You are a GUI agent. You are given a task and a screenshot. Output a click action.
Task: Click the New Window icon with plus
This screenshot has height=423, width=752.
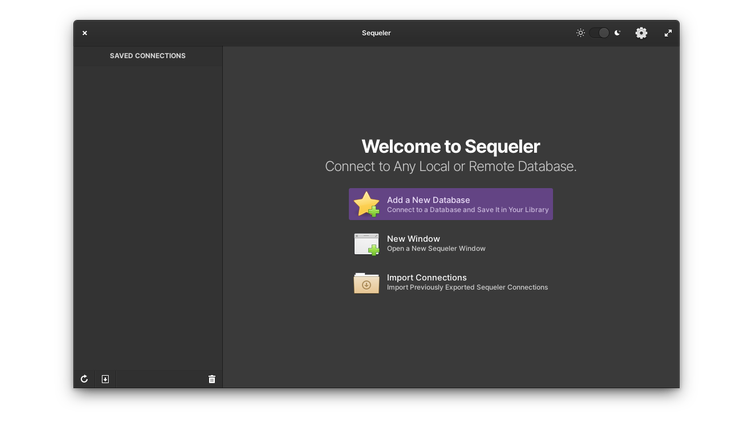pos(366,244)
